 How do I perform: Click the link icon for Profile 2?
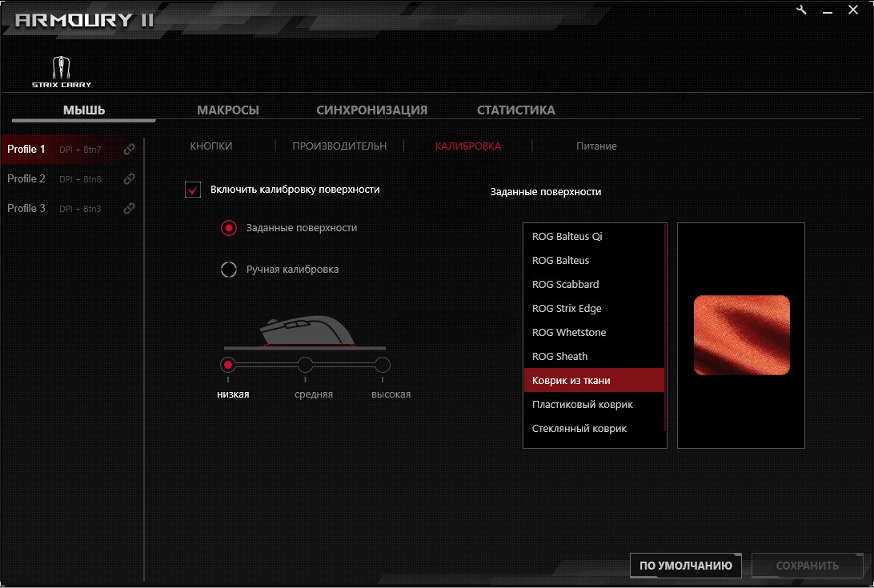(129, 179)
